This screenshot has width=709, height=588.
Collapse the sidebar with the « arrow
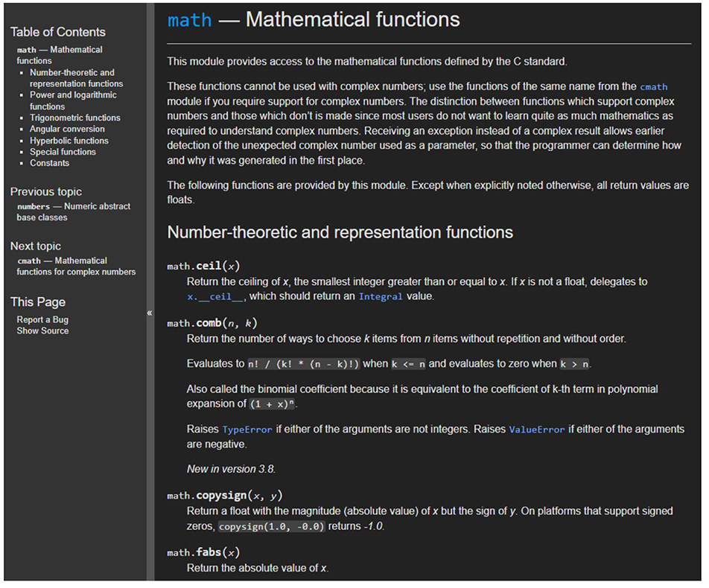pos(150,313)
